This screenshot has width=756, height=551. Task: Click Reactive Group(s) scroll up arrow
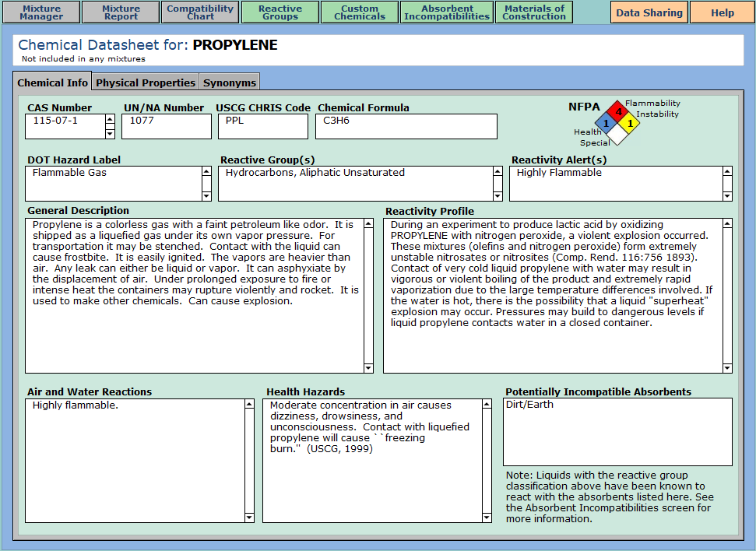click(x=498, y=171)
